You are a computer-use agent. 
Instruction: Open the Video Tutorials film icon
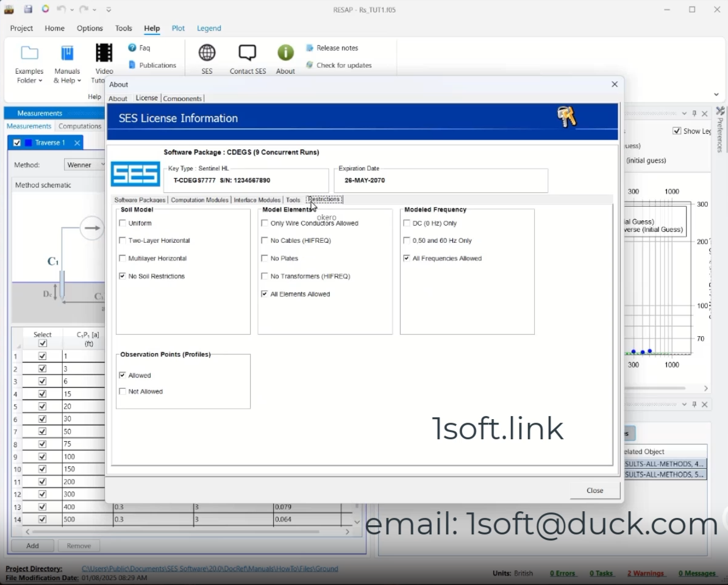[104, 52]
